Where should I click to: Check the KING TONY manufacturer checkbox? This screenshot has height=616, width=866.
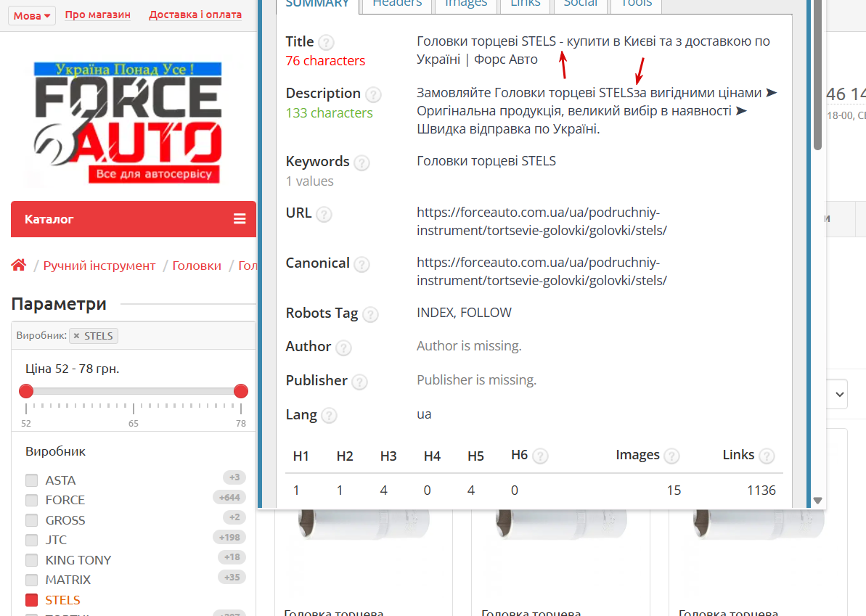pos(31,559)
